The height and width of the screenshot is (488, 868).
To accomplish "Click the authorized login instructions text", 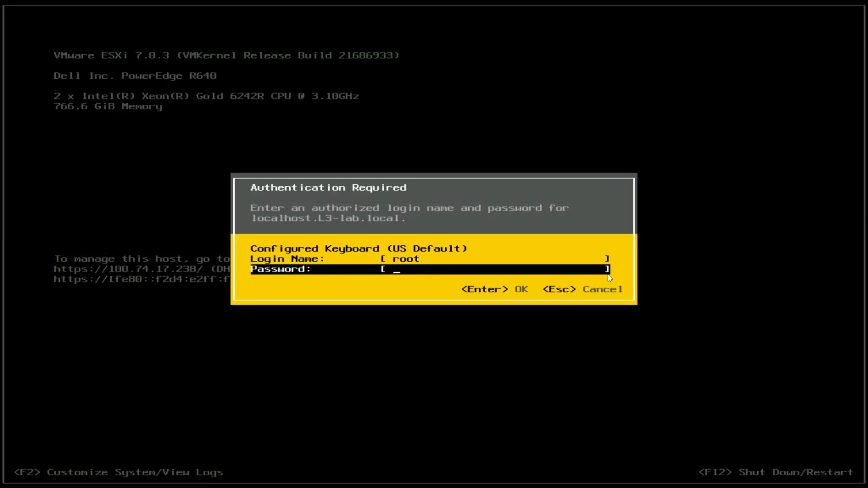I will 410,212.
